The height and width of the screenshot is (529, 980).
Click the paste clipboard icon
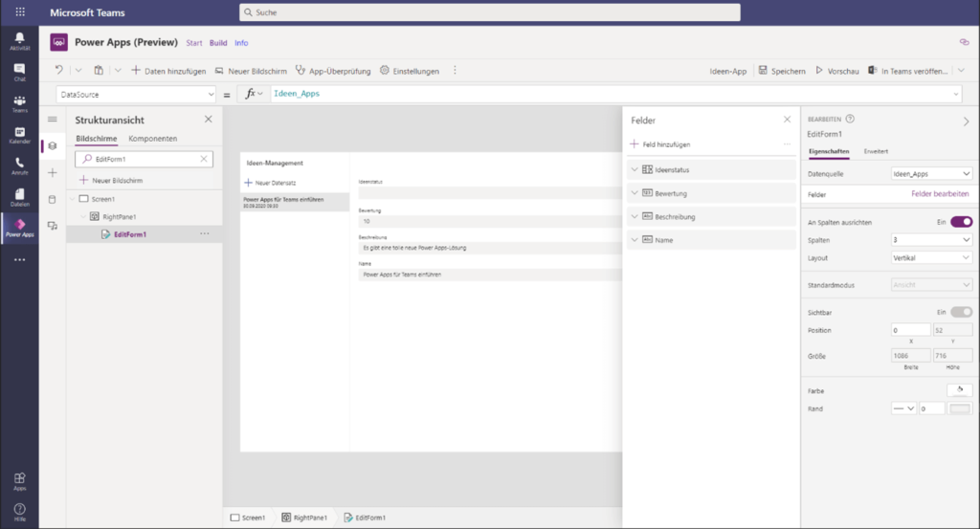pyautogui.click(x=99, y=71)
